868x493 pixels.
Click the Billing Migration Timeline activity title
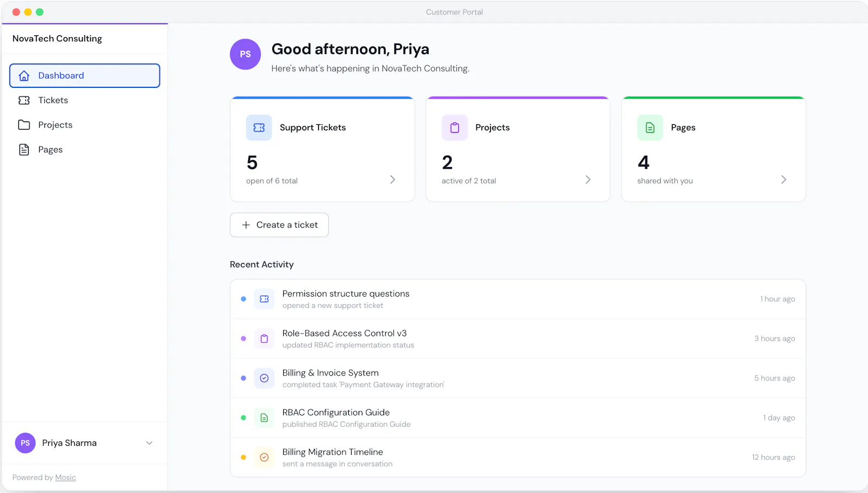(x=333, y=452)
